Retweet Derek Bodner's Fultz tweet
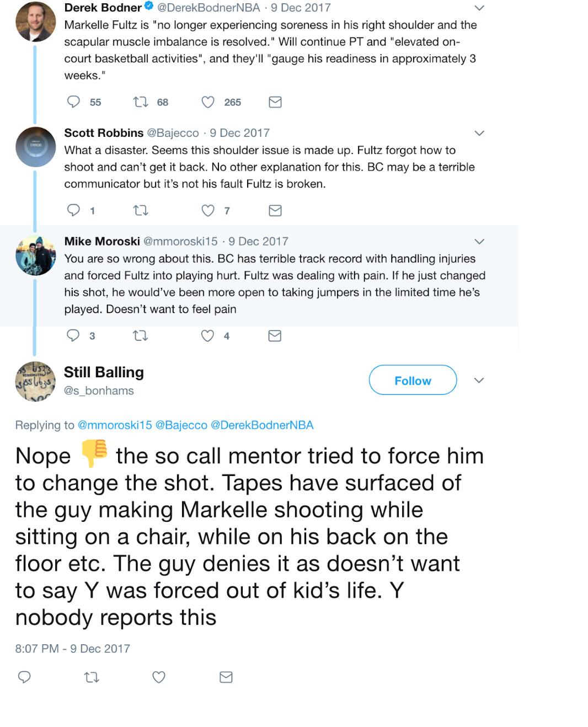 (x=141, y=102)
